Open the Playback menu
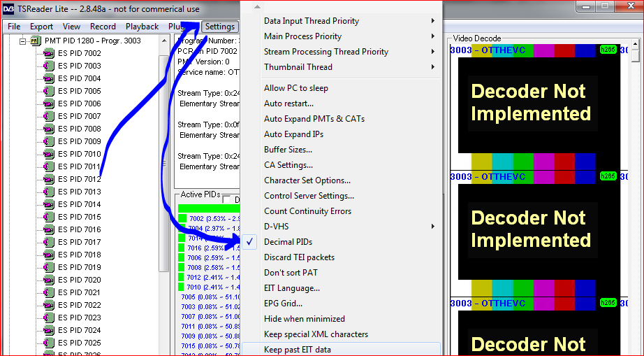644x356 pixels. [142, 27]
